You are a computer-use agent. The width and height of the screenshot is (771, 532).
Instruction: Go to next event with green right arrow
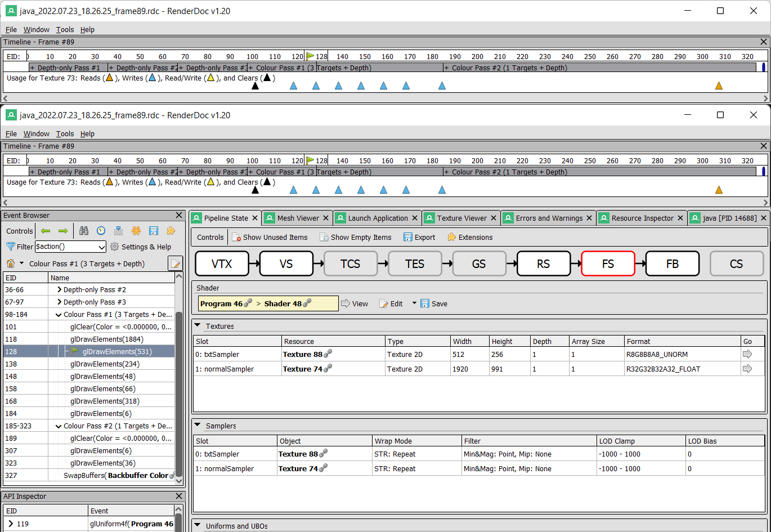63,231
